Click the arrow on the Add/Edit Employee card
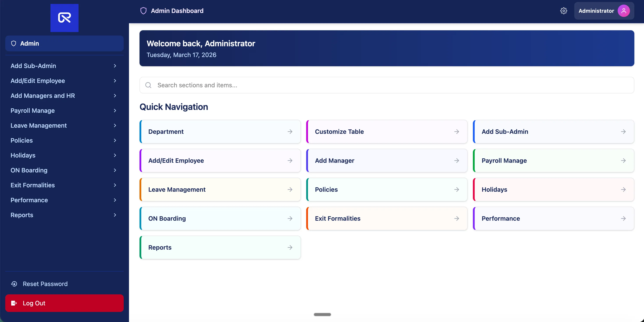 [290, 161]
